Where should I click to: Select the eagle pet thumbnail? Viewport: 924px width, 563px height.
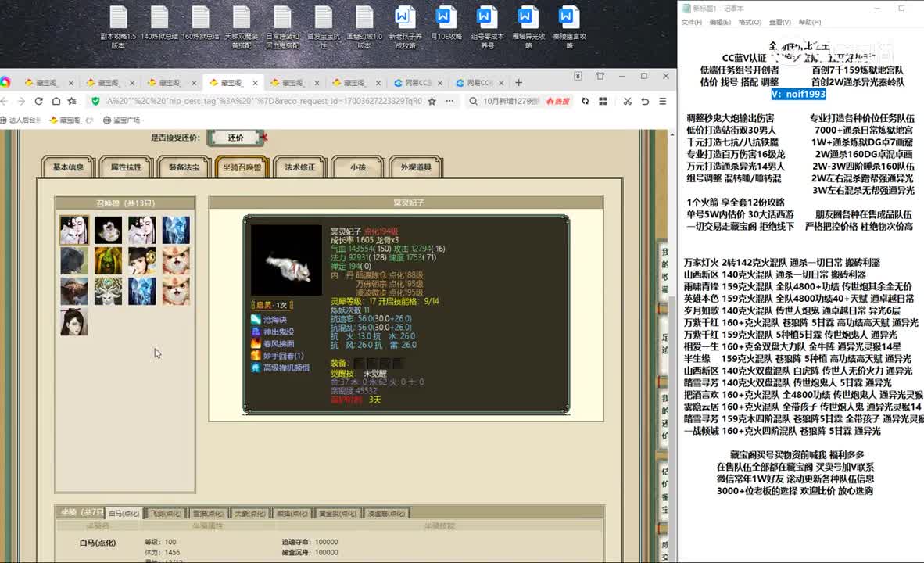74,291
